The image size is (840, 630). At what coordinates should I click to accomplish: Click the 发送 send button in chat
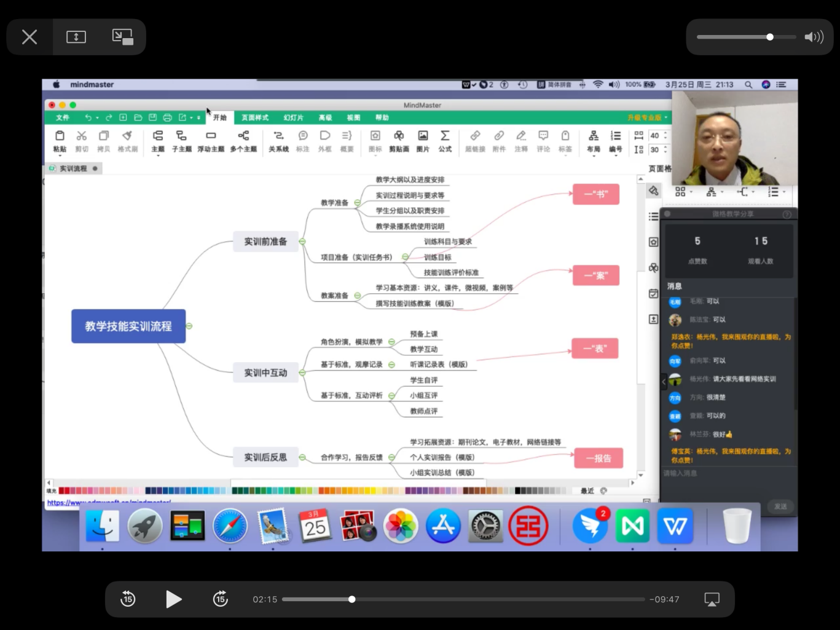780,506
